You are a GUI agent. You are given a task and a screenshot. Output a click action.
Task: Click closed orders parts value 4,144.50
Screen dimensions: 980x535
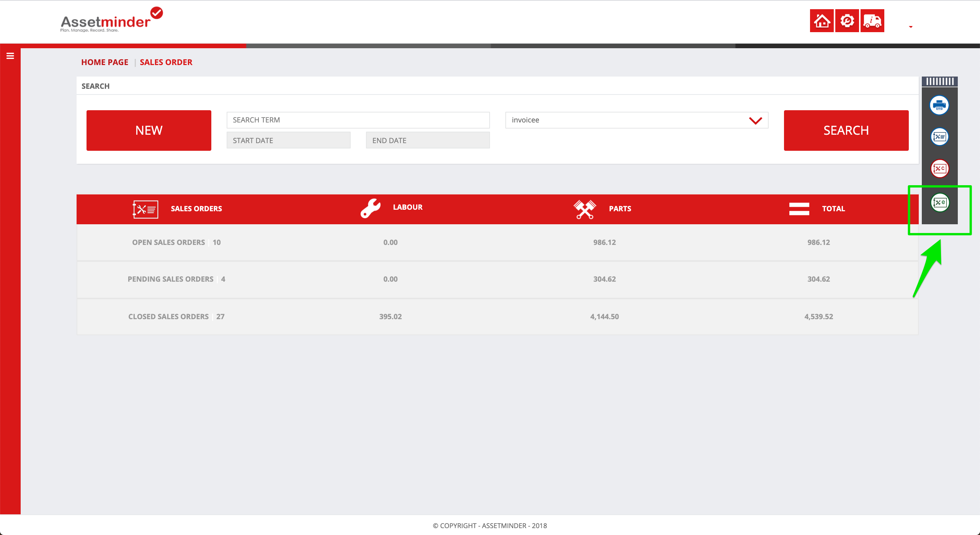pyautogui.click(x=604, y=316)
